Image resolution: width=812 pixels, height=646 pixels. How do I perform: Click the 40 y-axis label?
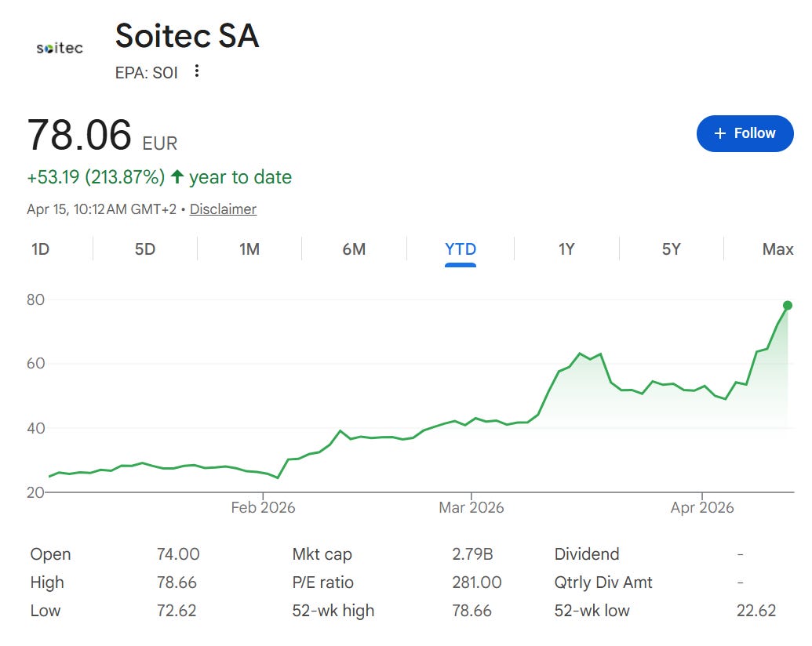click(36, 428)
